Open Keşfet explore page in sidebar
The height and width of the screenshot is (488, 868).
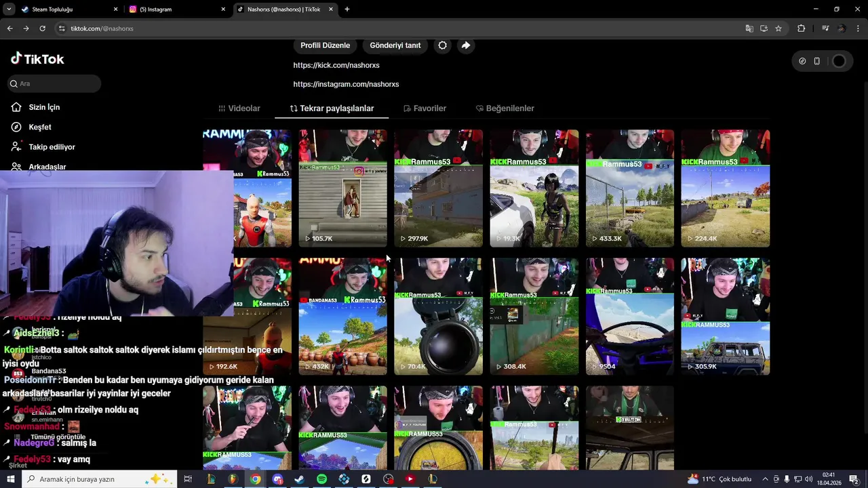(x=40, y=127)
